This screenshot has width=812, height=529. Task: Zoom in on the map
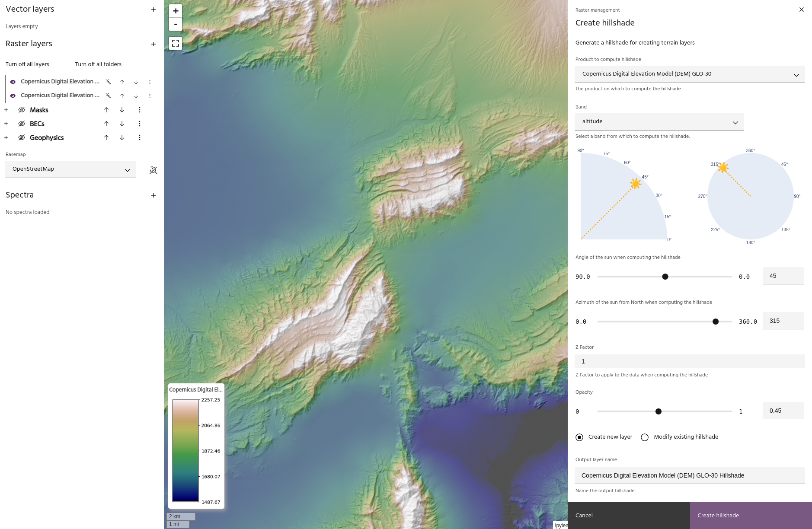176,11
